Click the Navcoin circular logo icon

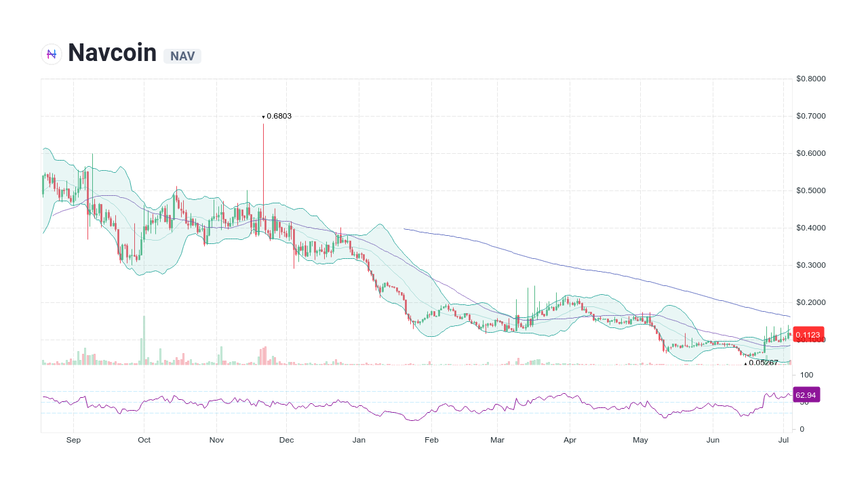point(51,54)
